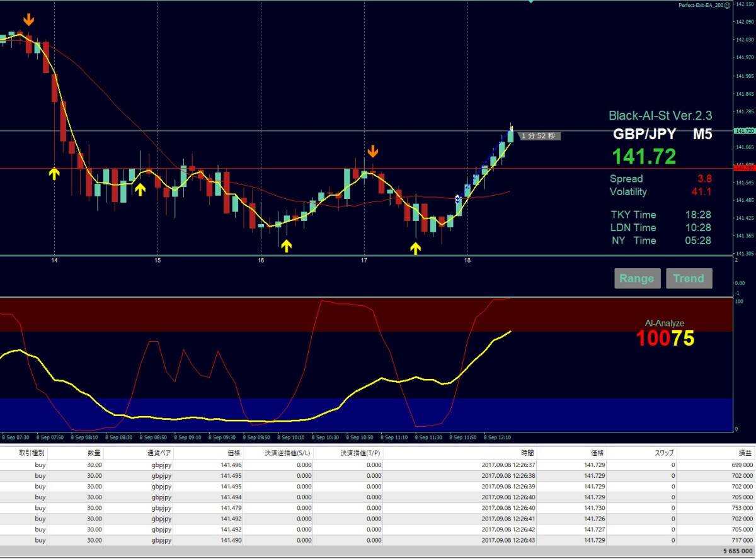Click the green 141.720 current price tag
The image size is (756, 559).
[x=744, y=130]
